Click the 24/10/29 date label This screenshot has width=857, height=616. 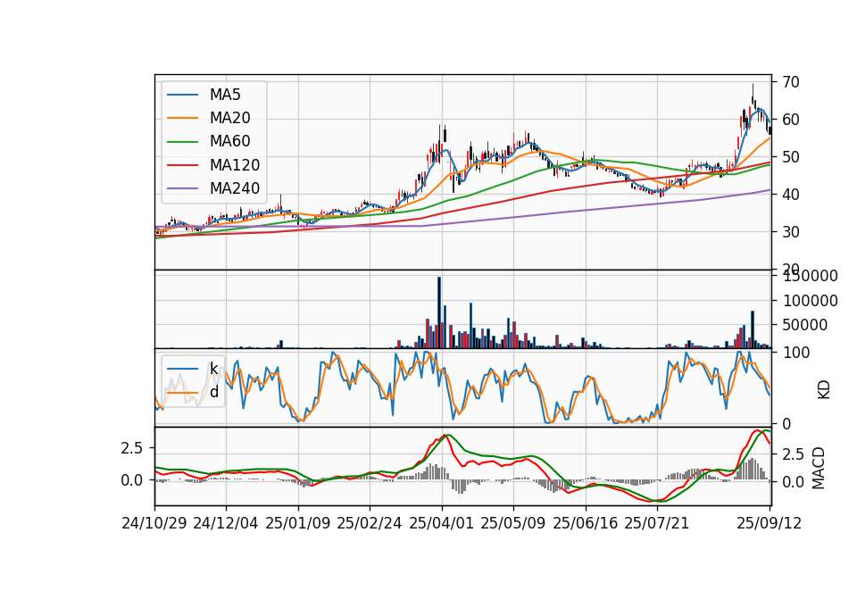[x=154, y=524]
